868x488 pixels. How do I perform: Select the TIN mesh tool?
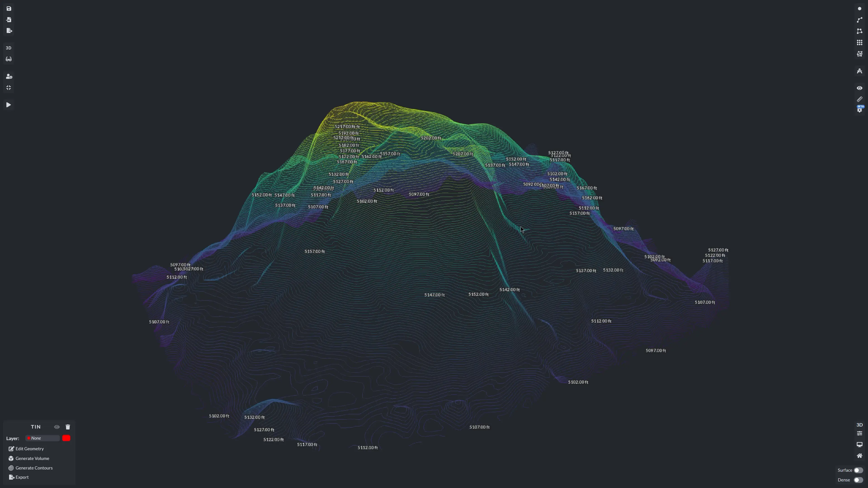pyautogui.click(x=859, y=54)
